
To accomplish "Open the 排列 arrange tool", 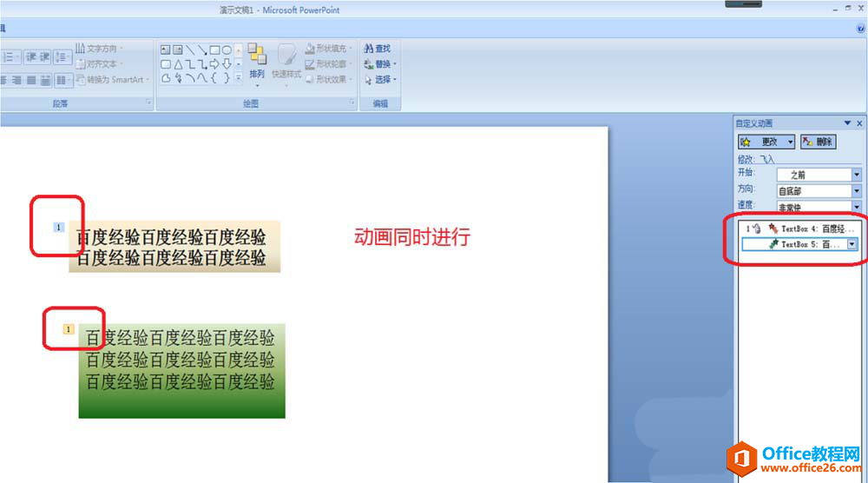I will tap(257, 63).
